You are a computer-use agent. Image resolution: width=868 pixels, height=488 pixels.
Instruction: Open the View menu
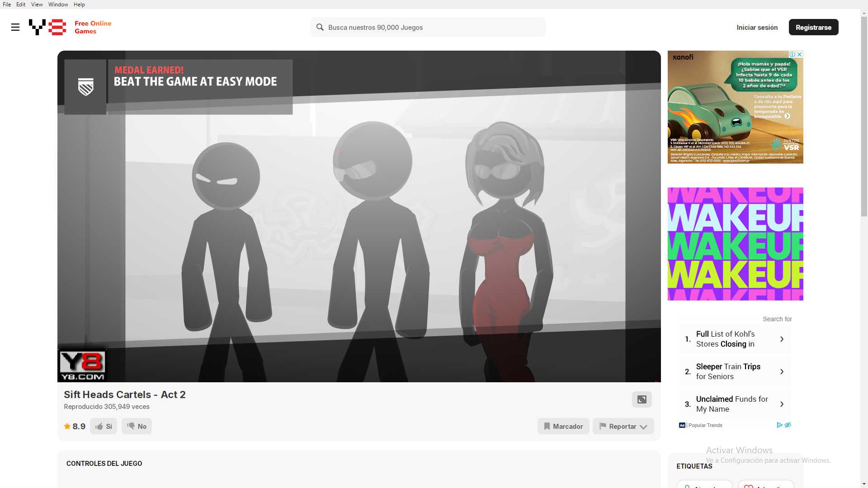(37, 5)
